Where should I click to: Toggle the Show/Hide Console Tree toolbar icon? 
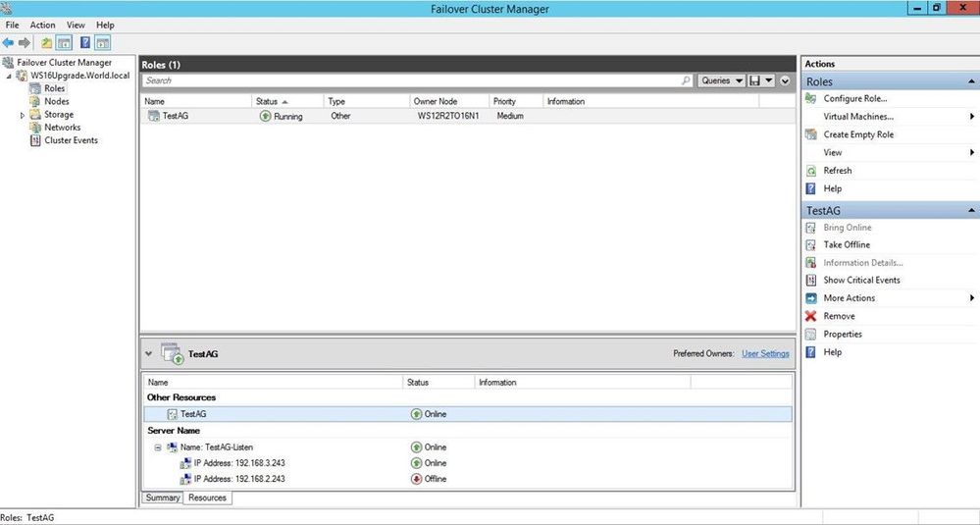(x=64, y=43)
